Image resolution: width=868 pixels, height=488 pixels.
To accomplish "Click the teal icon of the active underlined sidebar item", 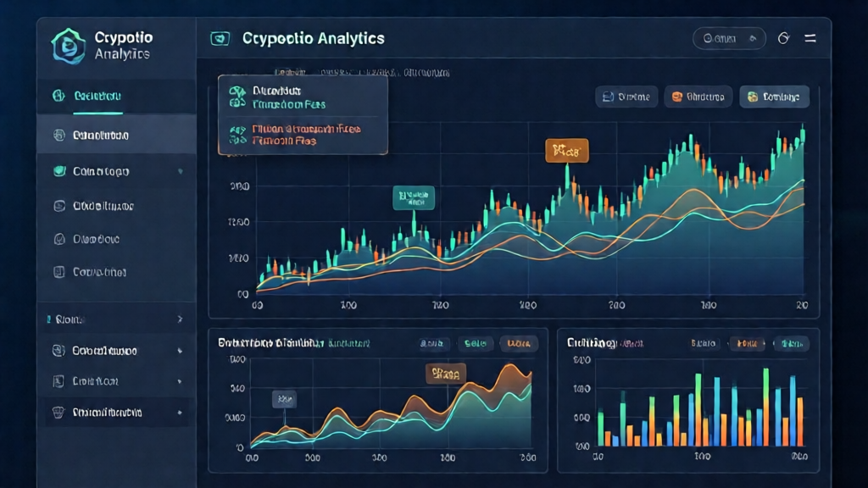I will [x=58, y=96].
